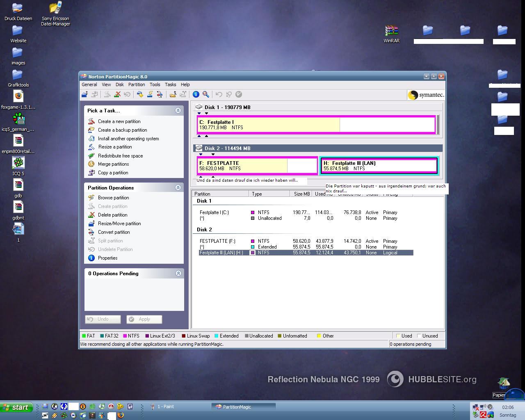The width and height of the screenshot is (525, 420).
Task: Select the Extended partition row in Disk 2
Action: tap(306, 247)
